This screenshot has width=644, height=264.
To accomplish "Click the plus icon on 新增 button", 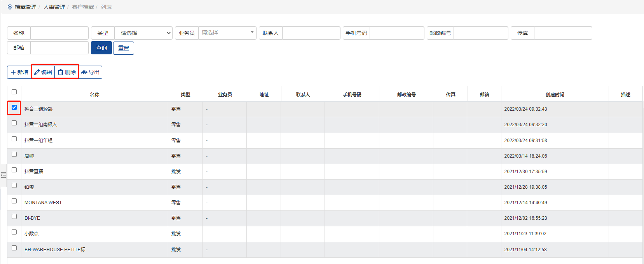I will click(x=13, y=72).
